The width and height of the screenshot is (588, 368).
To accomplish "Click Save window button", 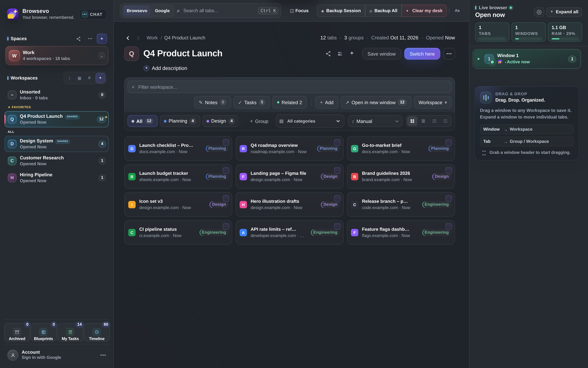I will tap(381, 54).
